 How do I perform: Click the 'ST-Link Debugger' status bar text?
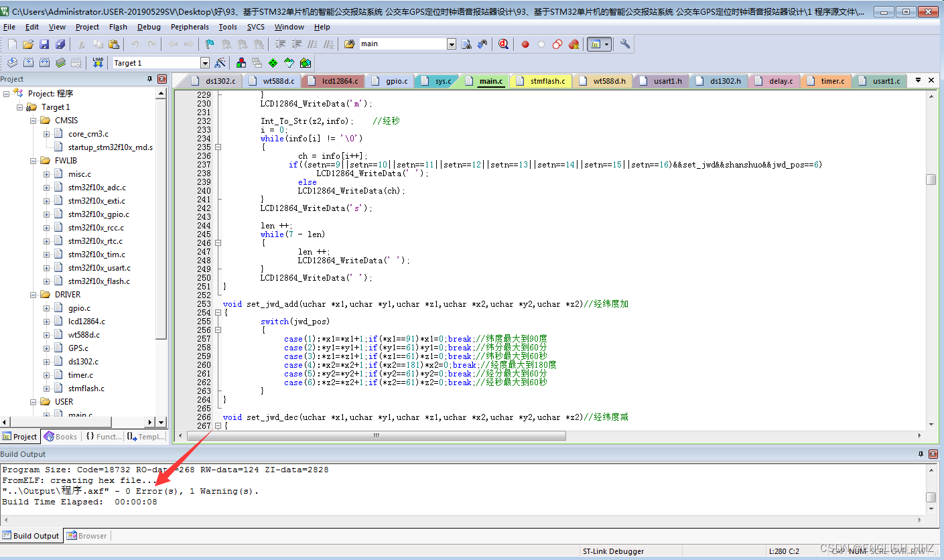(x=613, y=551)
